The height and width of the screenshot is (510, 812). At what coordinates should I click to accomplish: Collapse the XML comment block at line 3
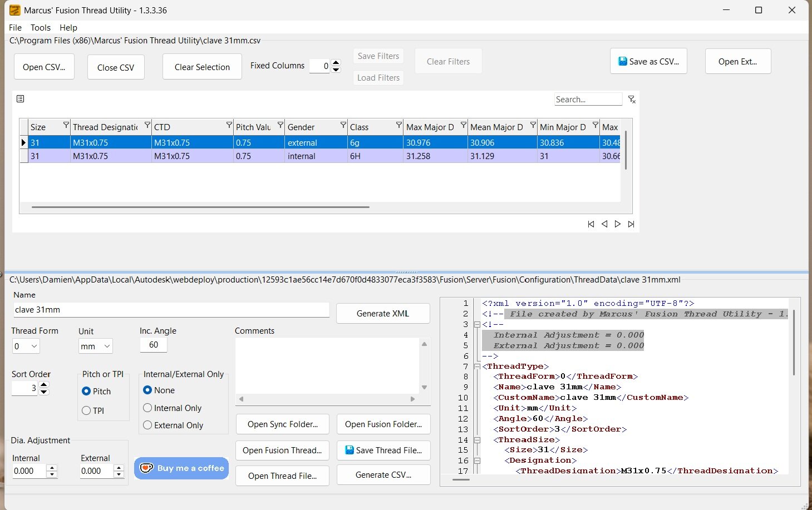pos(477,324)
